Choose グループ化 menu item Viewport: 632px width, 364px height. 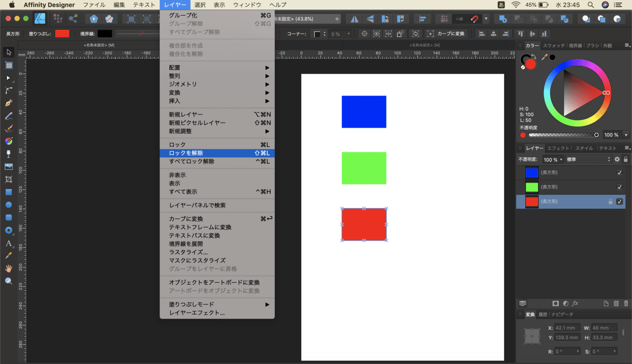pyautogui.click(x=217, y=15)
